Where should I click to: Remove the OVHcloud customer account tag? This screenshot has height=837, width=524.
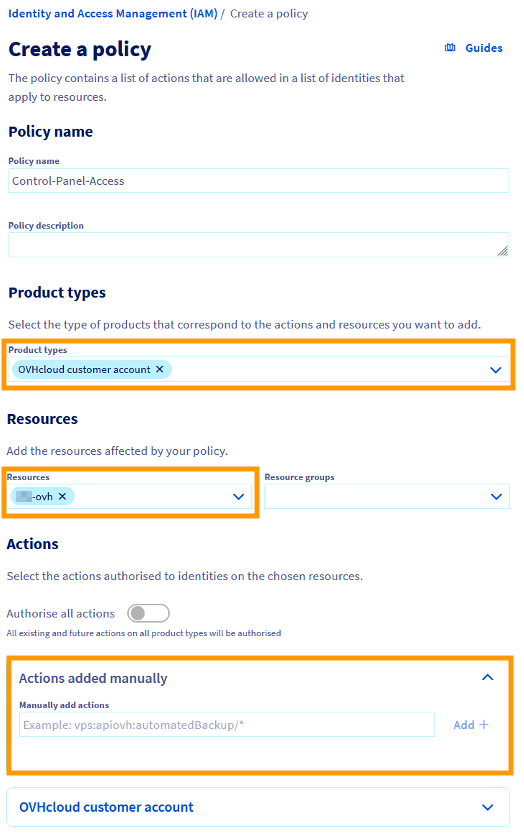point(160,369)
